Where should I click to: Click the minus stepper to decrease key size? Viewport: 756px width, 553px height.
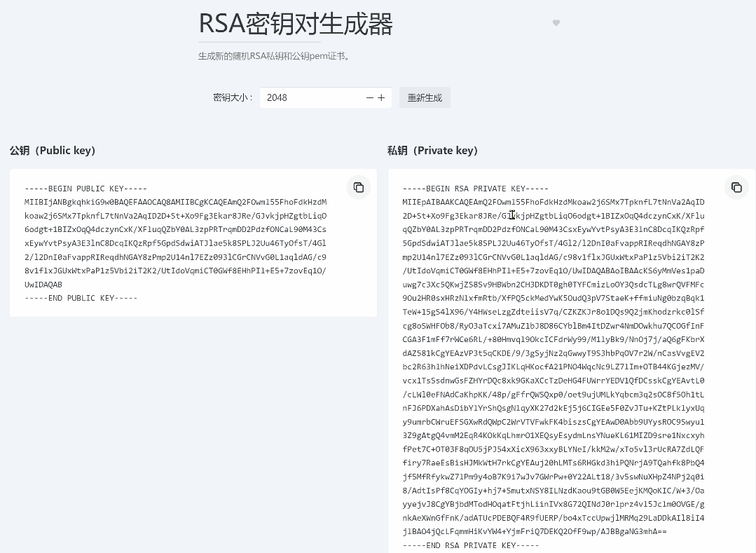(369, 97)
